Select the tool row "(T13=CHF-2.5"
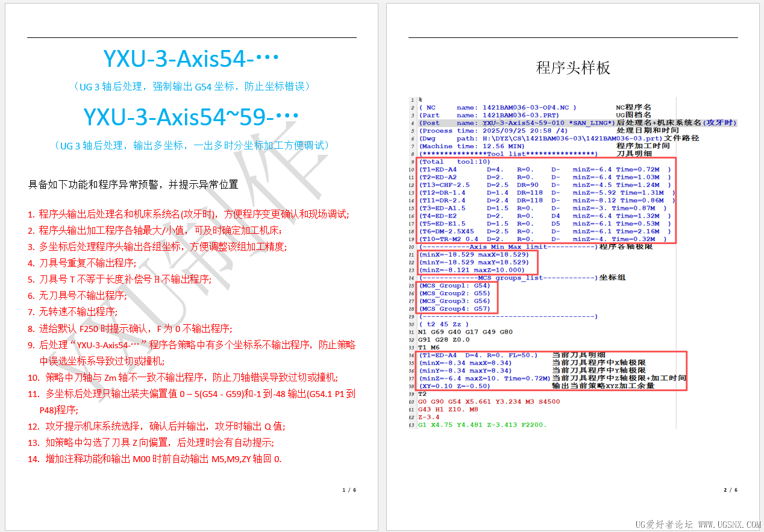The image size is (764, 532). coord(544,185)
